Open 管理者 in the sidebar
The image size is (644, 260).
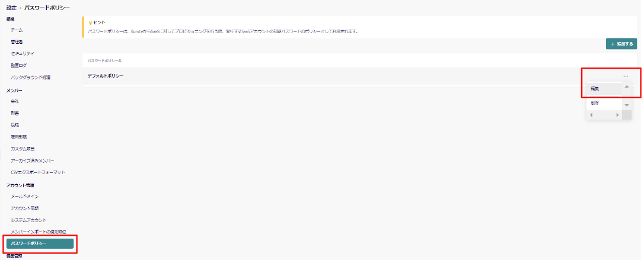pos(17,41)
